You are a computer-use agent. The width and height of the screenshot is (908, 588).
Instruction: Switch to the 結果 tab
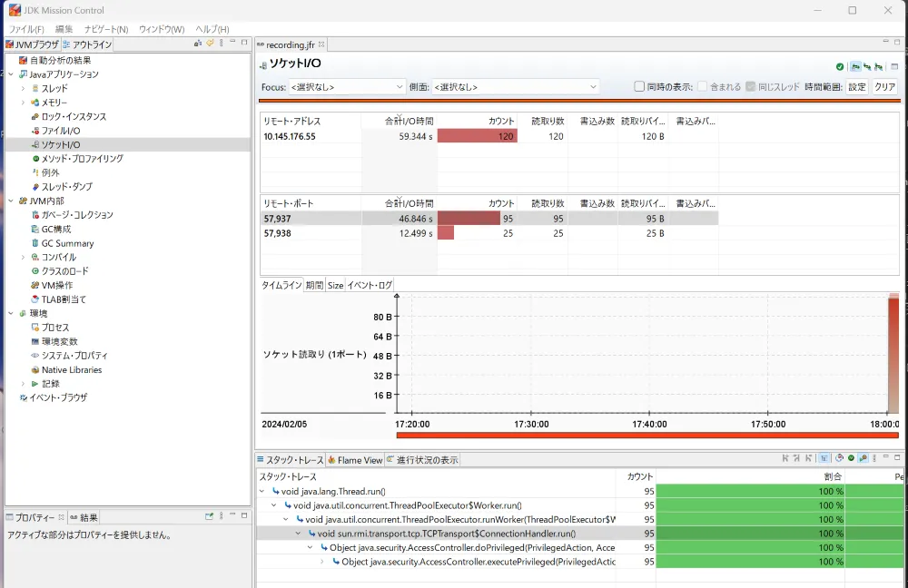click(84, 517)
